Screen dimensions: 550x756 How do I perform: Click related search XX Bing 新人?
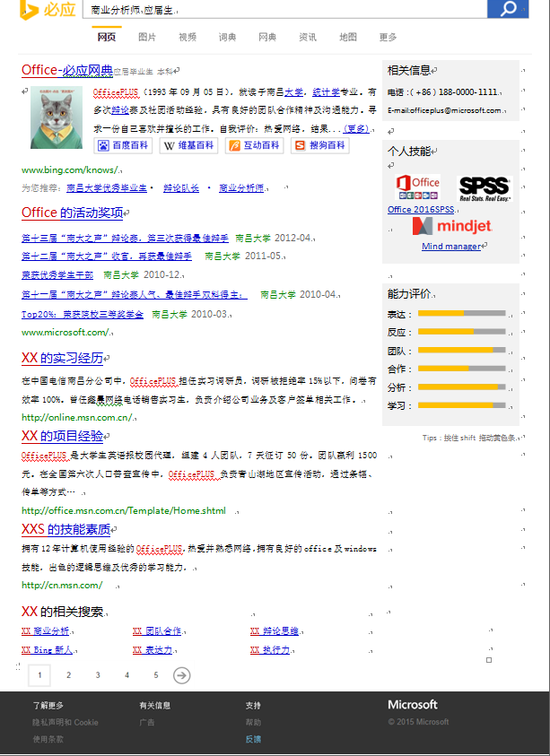[x=48, y=650]
